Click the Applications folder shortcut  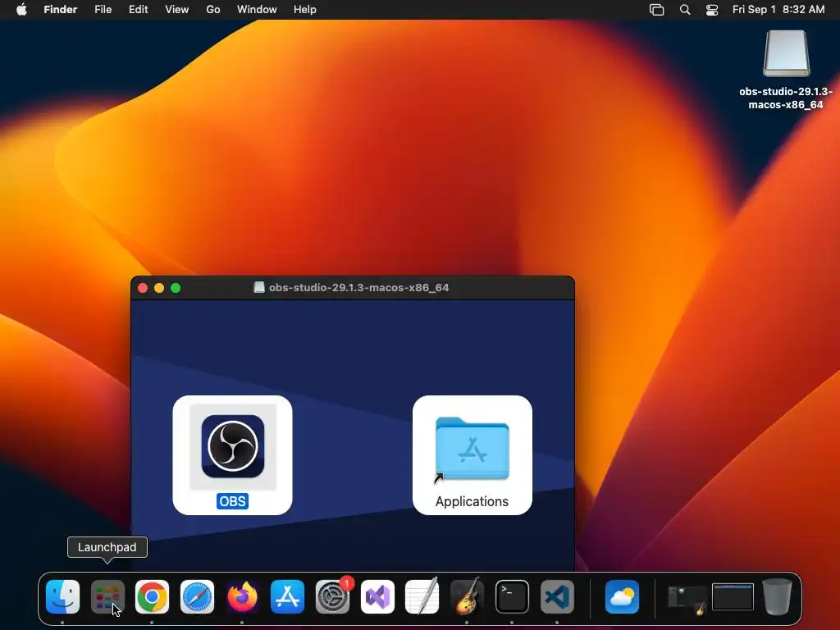point(472,449)
